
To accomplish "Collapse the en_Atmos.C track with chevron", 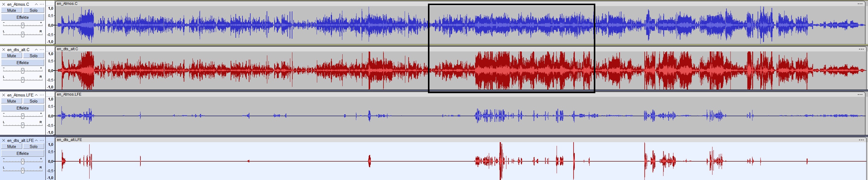I will point(36,4).
